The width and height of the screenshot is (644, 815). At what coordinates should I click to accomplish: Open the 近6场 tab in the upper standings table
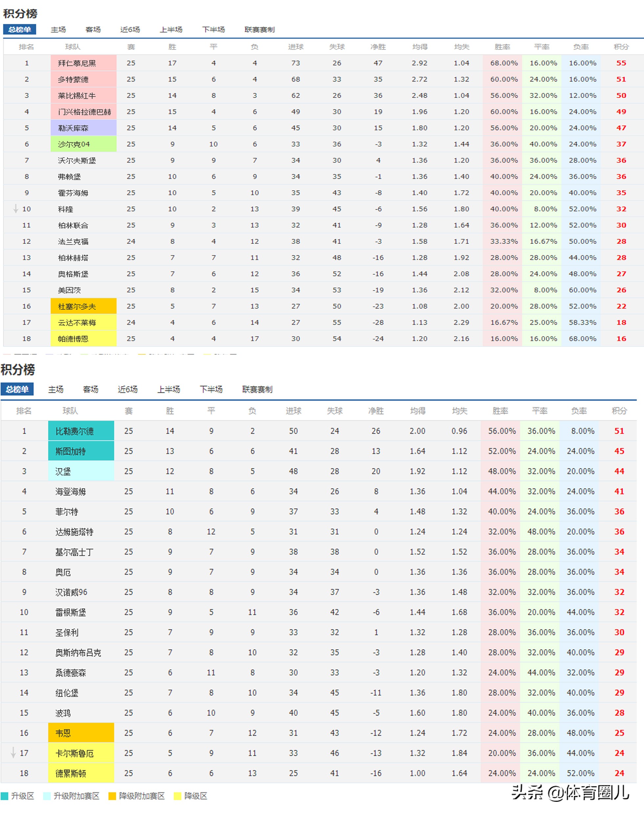click(130, 30)
